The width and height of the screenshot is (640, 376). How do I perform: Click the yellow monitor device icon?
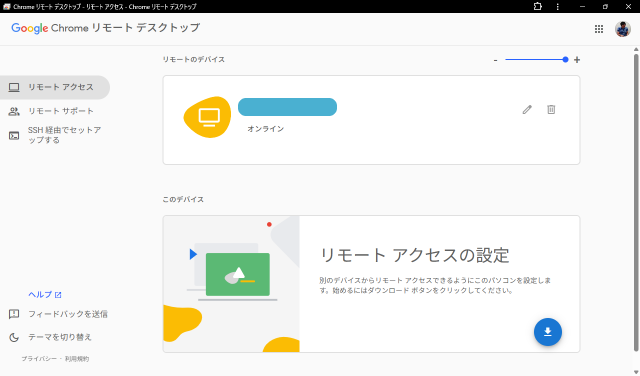tap(208, 117)
